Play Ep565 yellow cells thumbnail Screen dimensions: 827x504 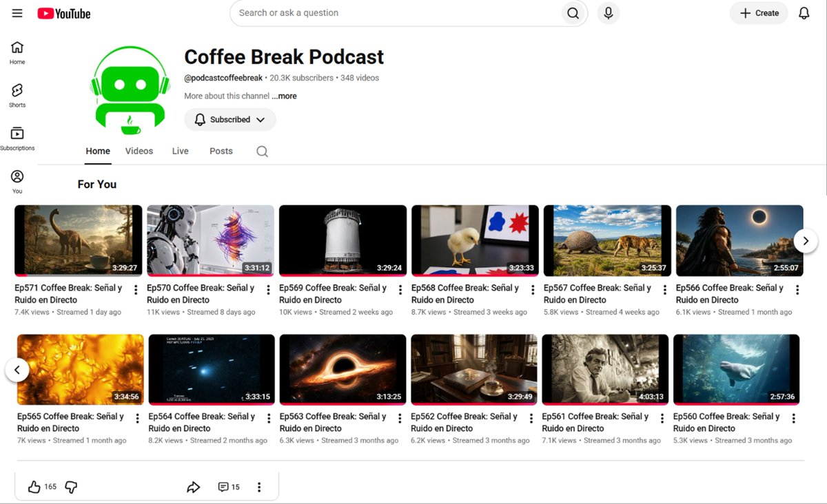(x=81, y=370)
